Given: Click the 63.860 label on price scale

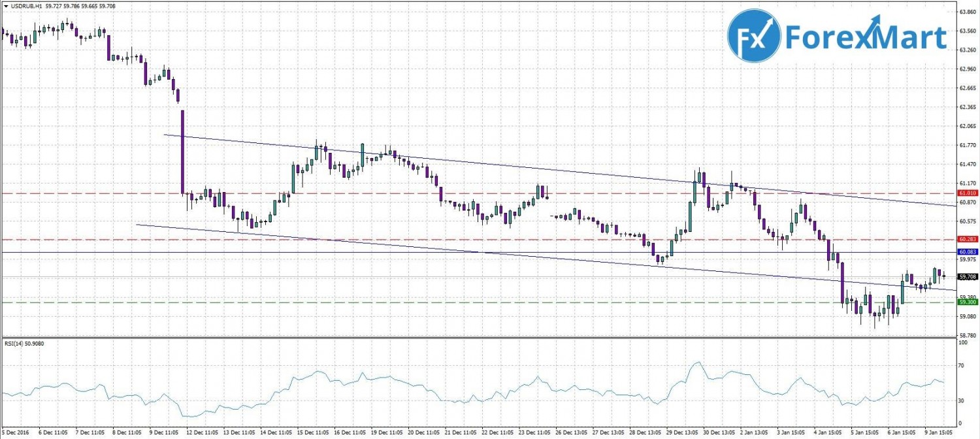Looking at the screenshot, I should coord(967,12).
